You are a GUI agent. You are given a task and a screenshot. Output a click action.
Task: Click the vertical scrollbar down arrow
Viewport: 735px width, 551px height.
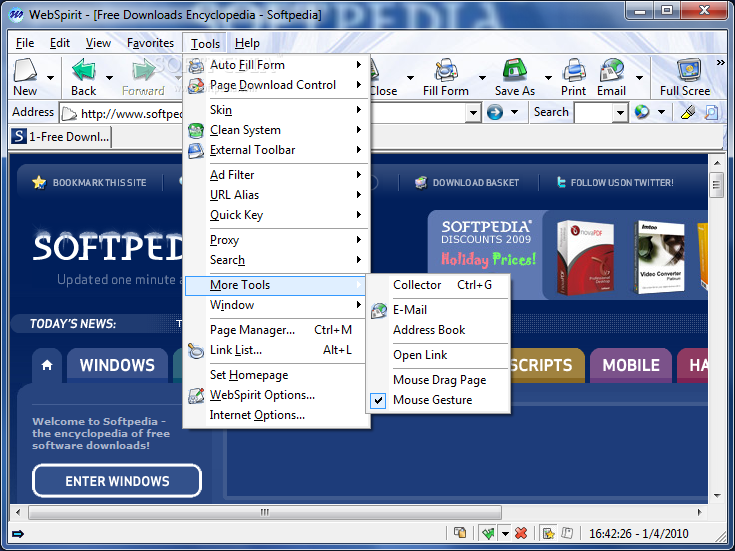coord(717,496)
